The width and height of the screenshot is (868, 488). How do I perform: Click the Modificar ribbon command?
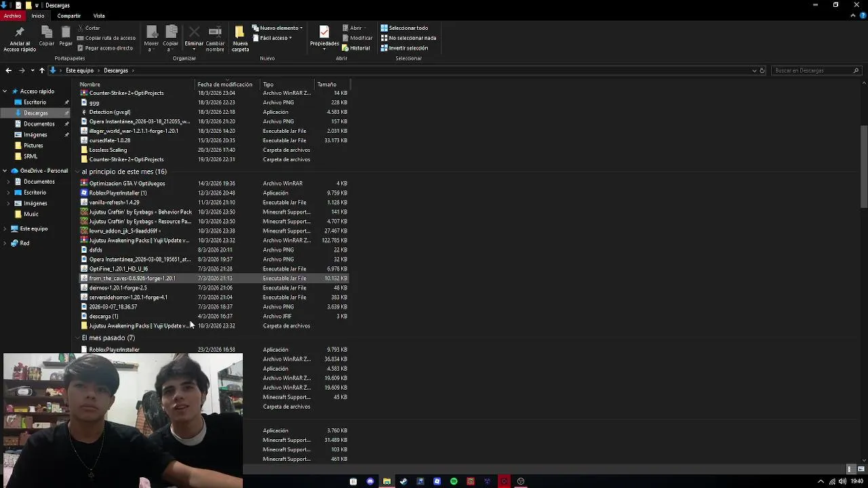click(357, 38)
